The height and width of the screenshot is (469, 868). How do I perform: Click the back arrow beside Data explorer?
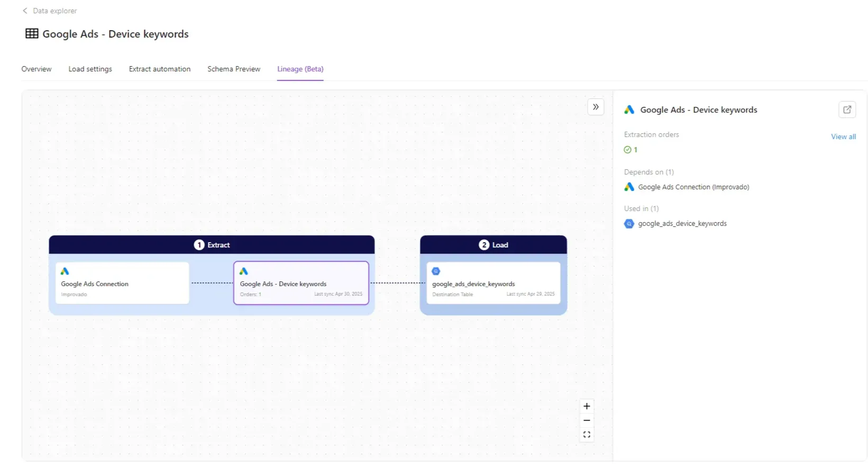coord(25,11)
